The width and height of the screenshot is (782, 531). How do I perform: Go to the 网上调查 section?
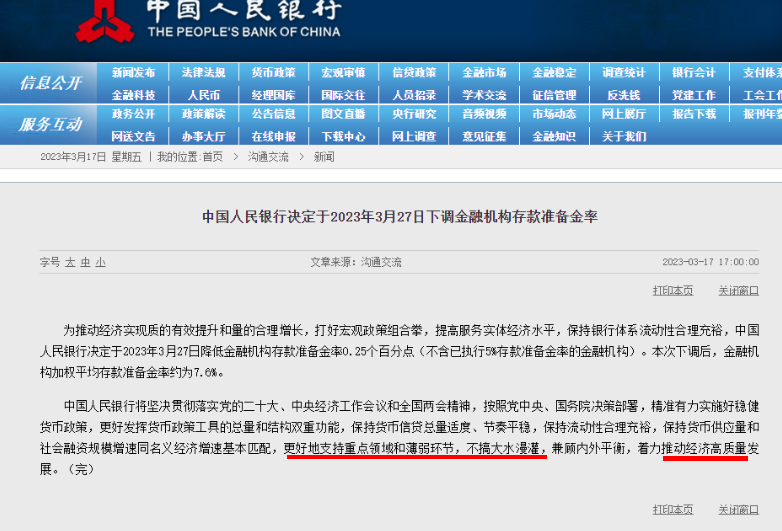coord(414,137)
